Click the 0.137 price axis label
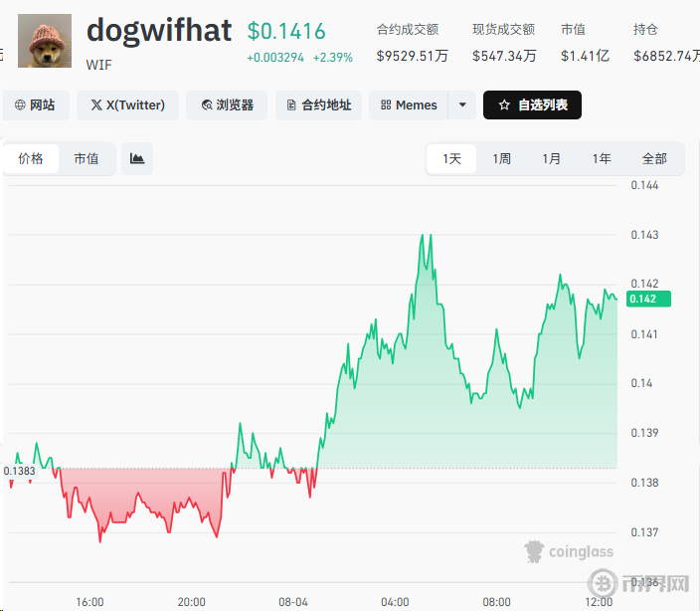The image size is (700, 611). pyautogui.click(x=644, y=532)
